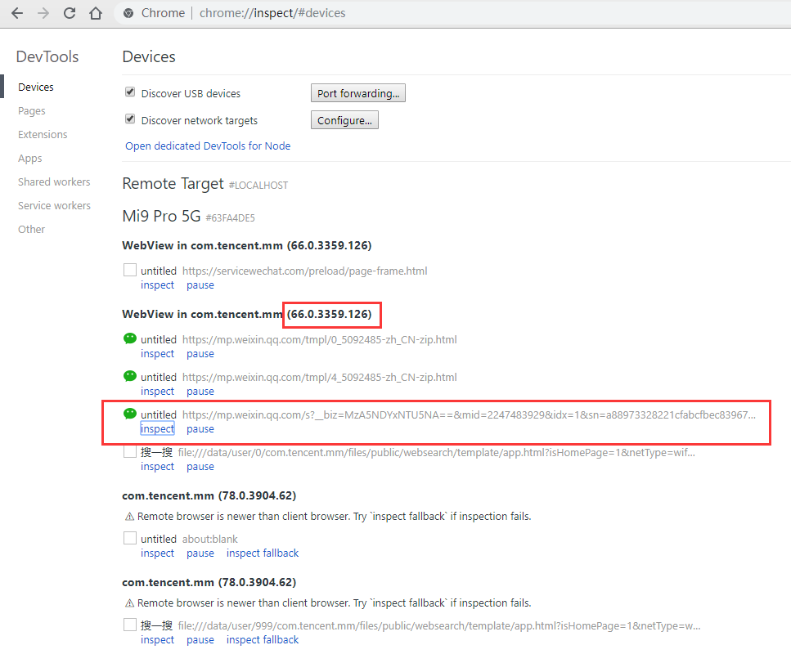The height and width of the screenshot is (672, 791).
Task: Inspect the tmpl/0_5092485 page
Action: click(157, 354)
